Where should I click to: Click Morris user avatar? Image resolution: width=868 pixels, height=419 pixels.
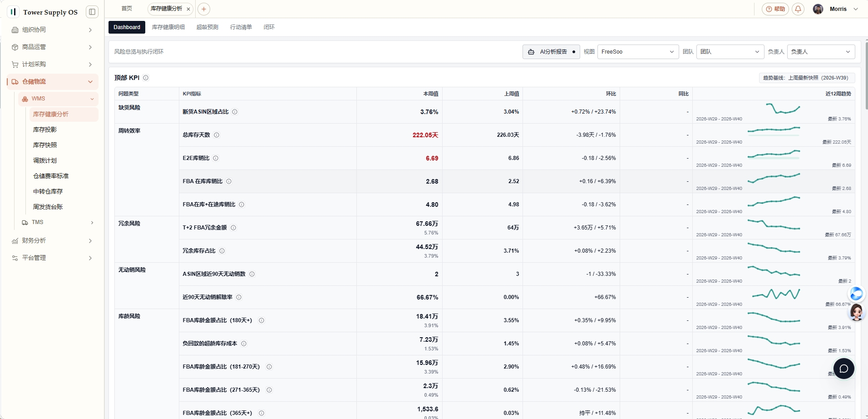[x=818, y=9]
